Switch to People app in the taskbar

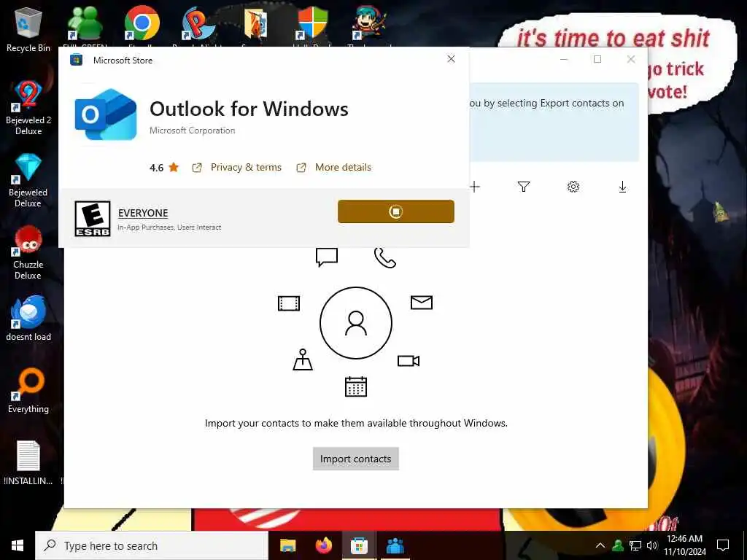395,545
